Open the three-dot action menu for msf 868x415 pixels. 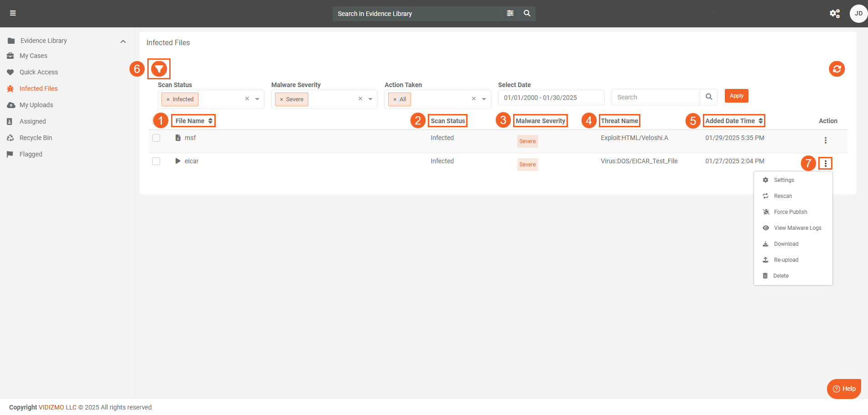coord(825,140)
